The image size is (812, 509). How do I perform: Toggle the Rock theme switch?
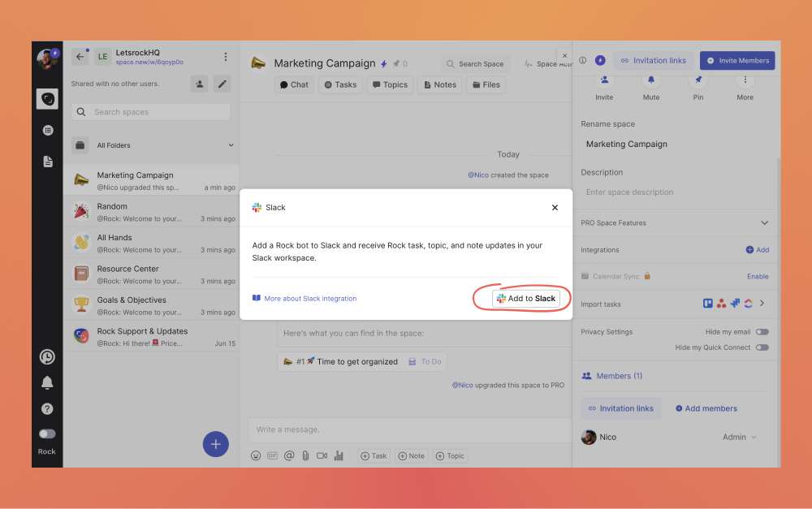[x=47, y=434]
